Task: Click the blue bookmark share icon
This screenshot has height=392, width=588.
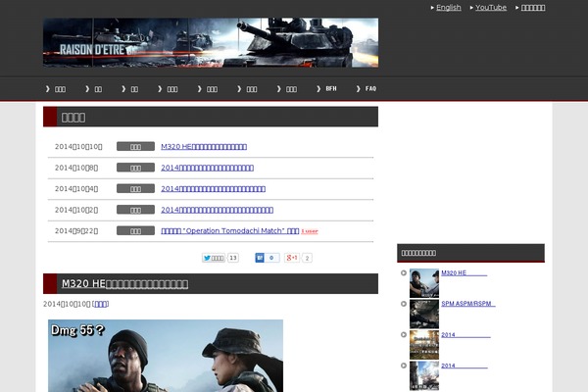Action: click(x=260, y=258)
